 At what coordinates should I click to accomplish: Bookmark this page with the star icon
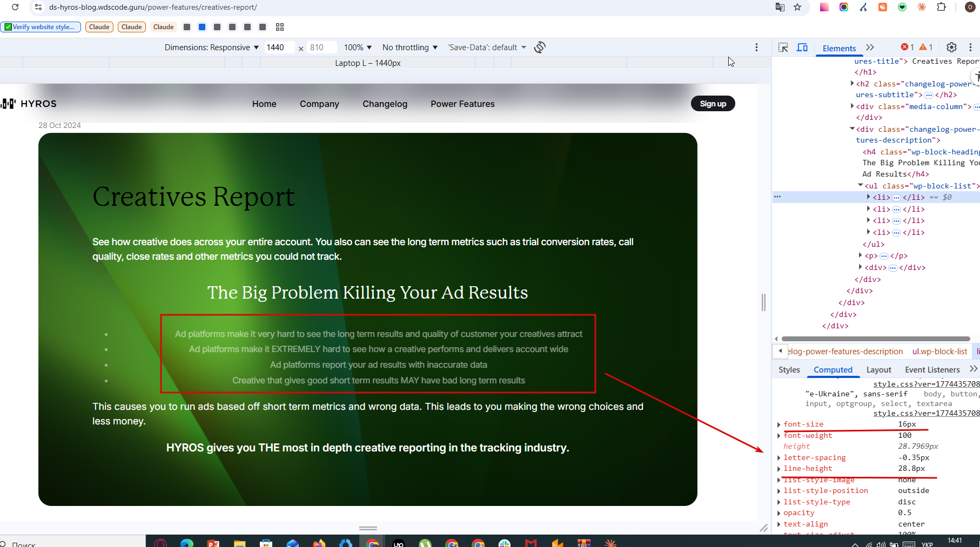point(797,7)
